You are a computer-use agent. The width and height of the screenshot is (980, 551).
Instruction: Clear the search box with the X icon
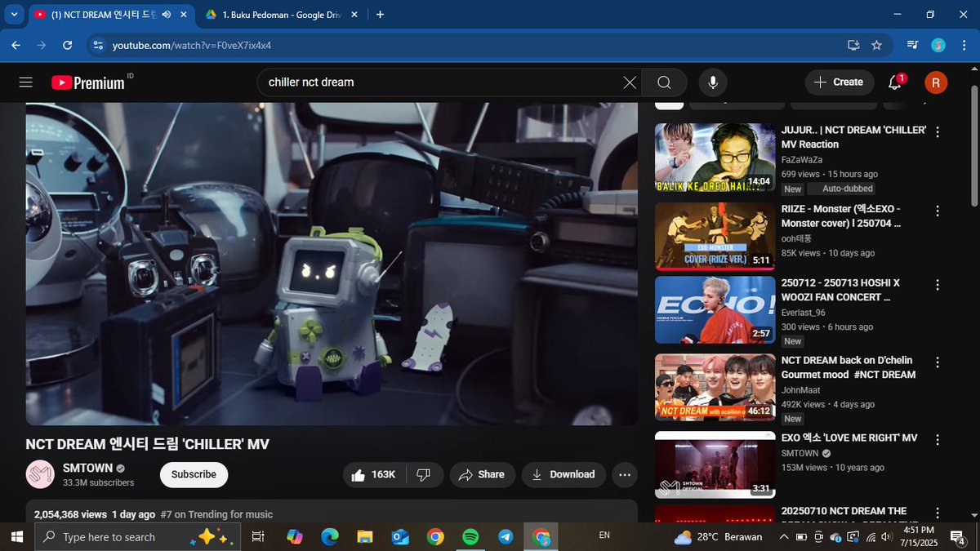click(630, 82)
